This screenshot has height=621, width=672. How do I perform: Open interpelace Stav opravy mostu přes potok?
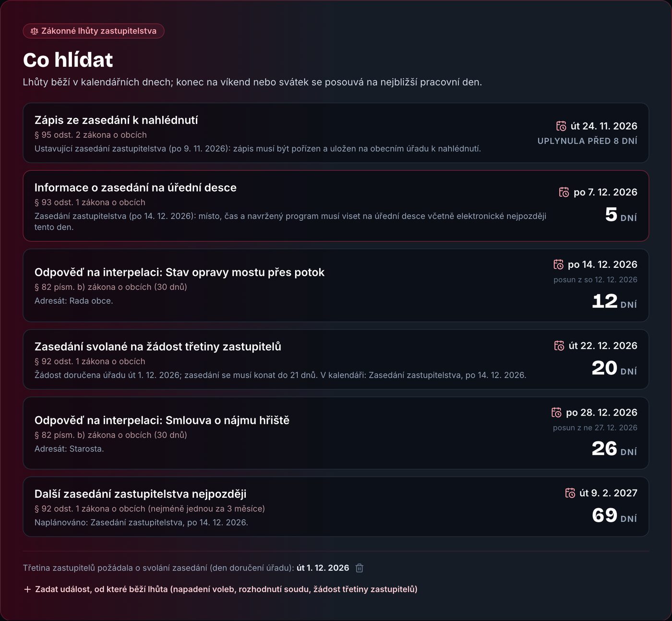coord(336,286)
